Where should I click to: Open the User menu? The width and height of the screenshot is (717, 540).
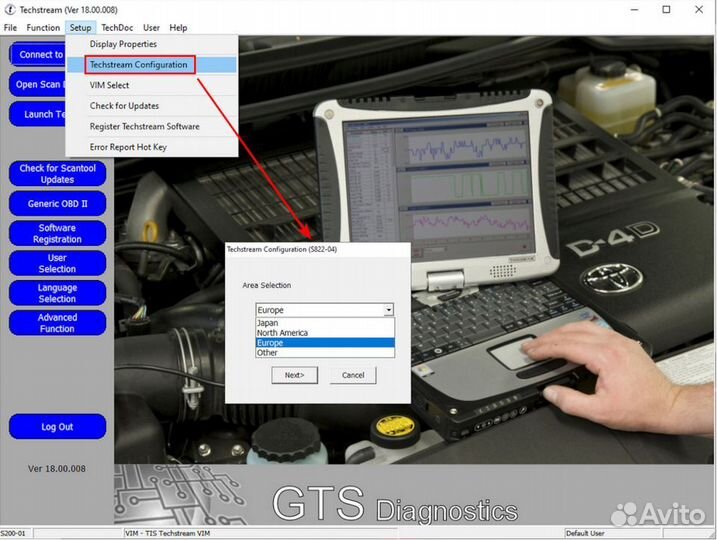[x=151, y=28]
